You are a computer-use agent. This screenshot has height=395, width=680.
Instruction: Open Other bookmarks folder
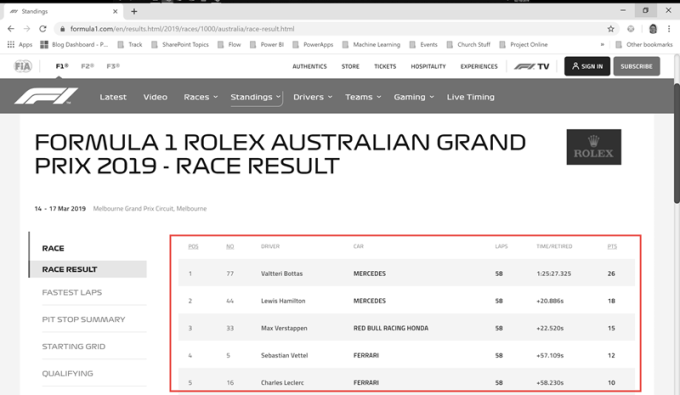[644, 44]
